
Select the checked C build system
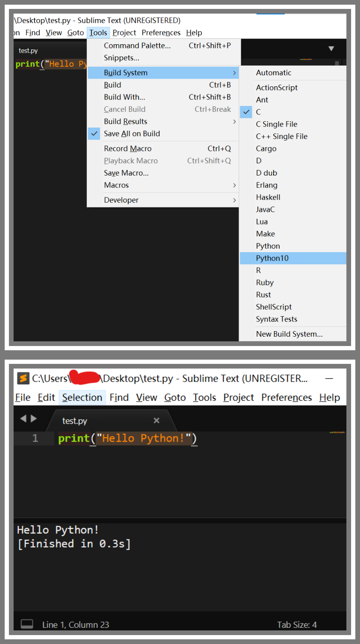click(293, 112)
